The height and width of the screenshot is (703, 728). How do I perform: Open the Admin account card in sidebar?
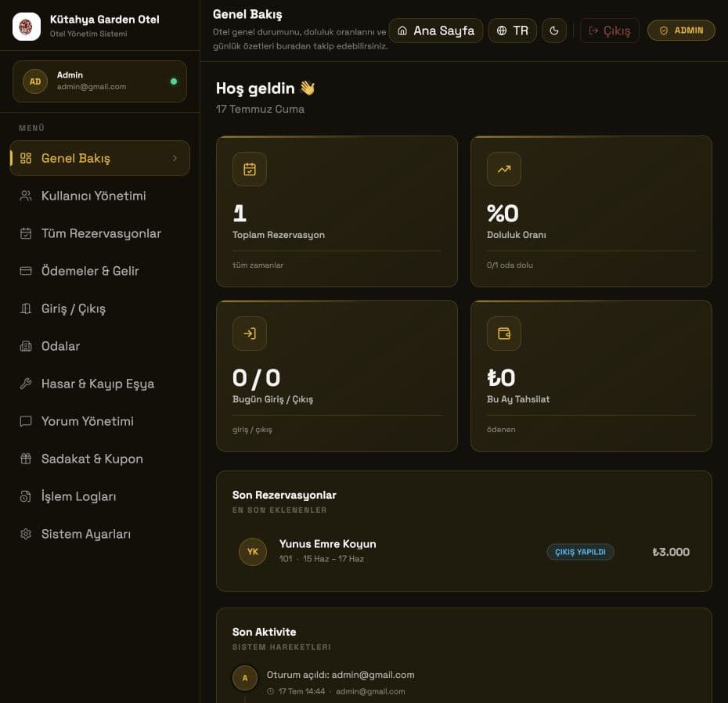(x=100, y=81)
